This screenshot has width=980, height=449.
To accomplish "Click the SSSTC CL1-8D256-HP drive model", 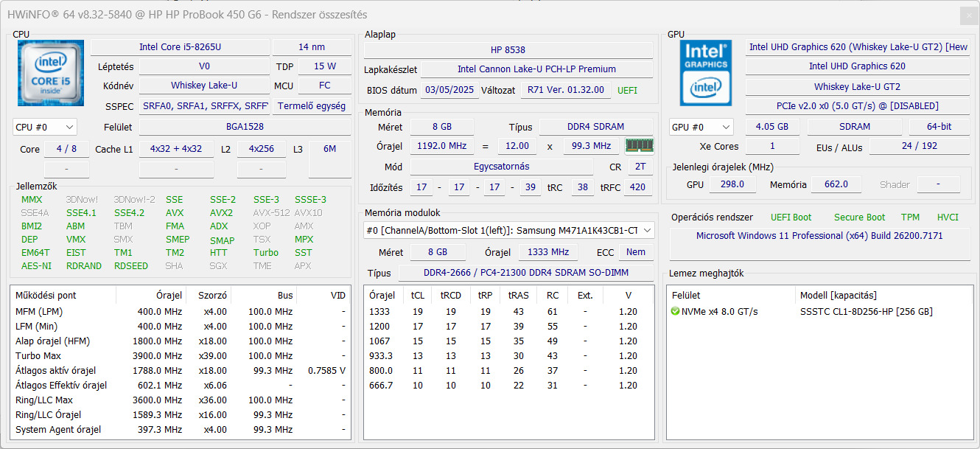I will coord(866,311).
